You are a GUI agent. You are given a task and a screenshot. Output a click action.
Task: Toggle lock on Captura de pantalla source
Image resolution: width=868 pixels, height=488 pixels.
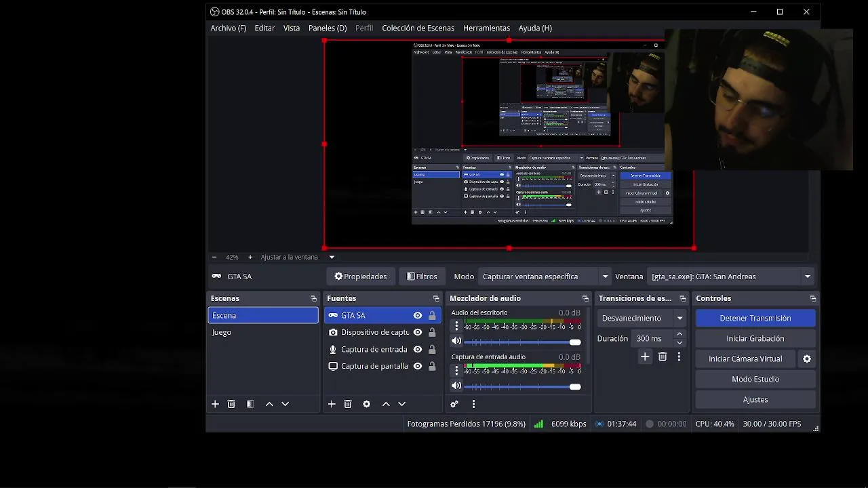click(x=432, y=366)
